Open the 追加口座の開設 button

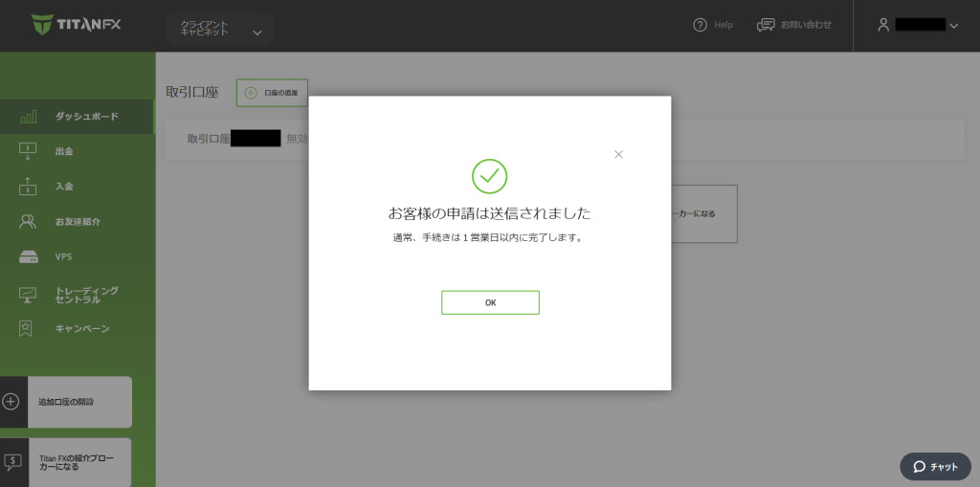(66, 402)
